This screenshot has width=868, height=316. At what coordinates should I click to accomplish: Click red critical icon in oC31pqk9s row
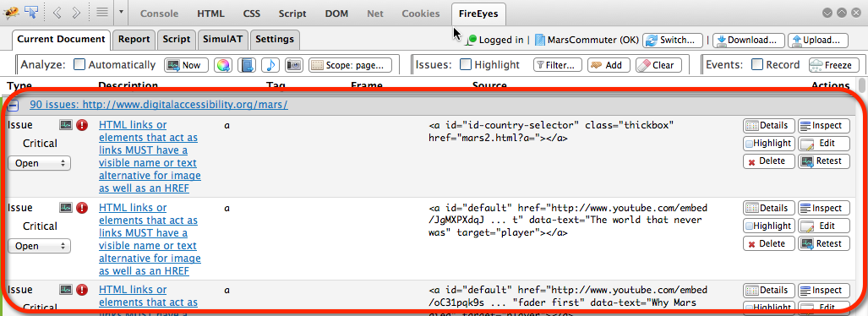click(82, 290)
